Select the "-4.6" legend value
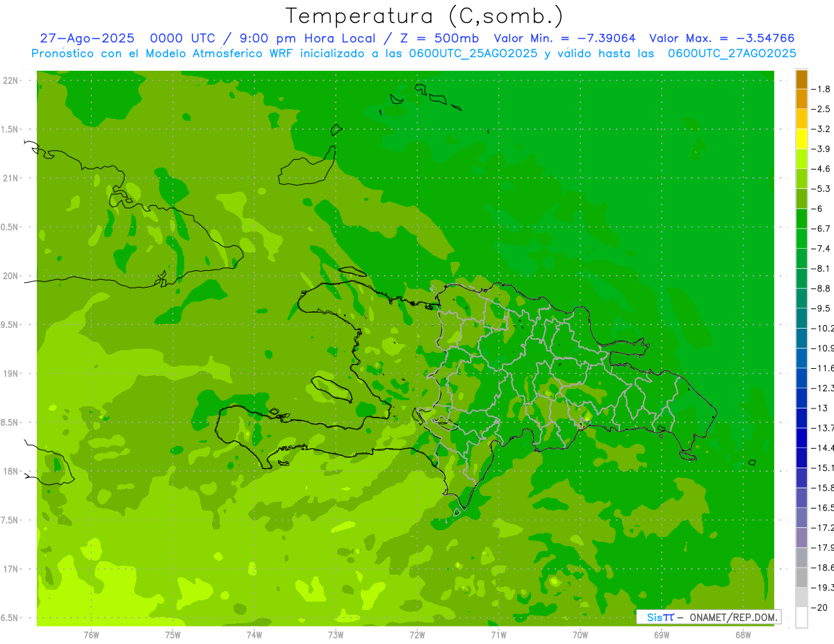The width and height of the screenshot is (834, 644). click(x=822, y=169)
